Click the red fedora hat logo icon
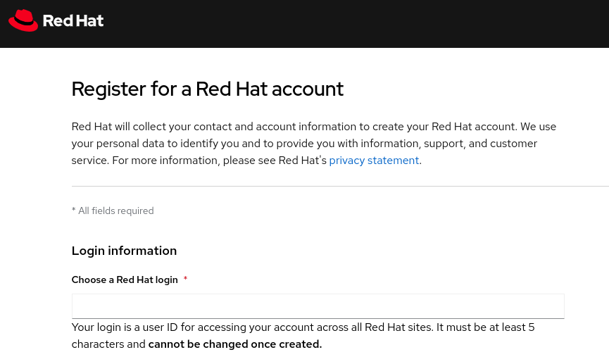The width and height of the screenshot is (609, 364). pos(23,20)
